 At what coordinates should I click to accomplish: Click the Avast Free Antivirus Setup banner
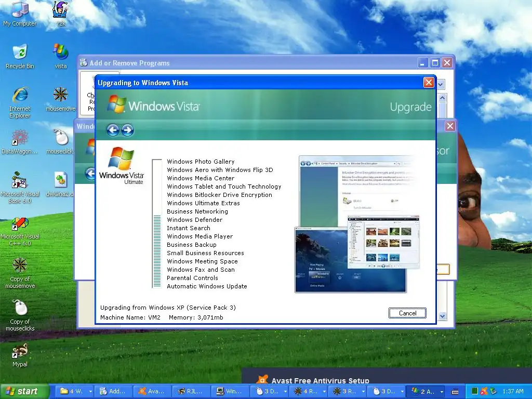(387, 376)
